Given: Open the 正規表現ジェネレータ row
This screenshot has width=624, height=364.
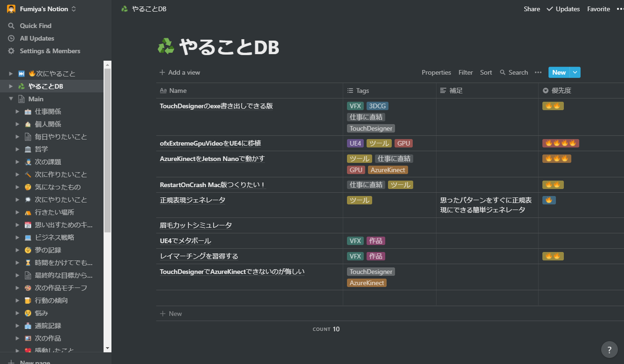Looking at the screenshot, I should pyautogui.click(x=192, y=200).
